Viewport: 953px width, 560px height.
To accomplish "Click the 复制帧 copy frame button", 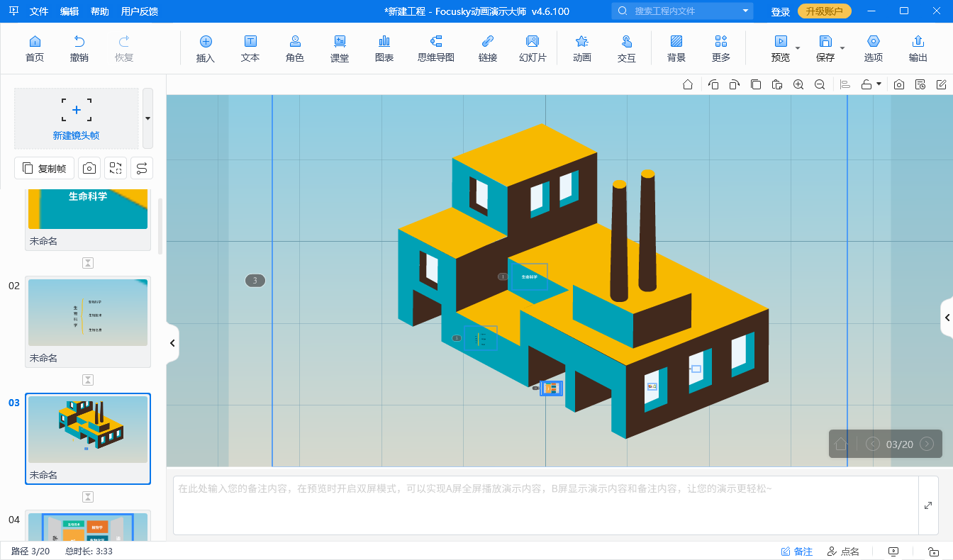I will (x=44, y=168).
